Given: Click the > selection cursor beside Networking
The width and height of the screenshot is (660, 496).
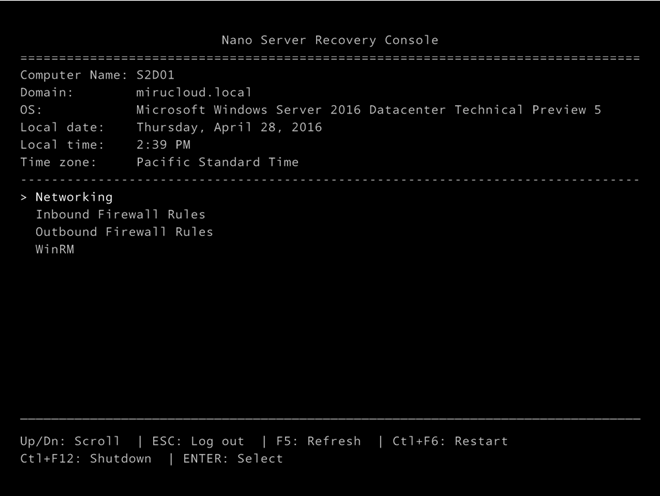Looking at the screenshot, I should point(24,197).
